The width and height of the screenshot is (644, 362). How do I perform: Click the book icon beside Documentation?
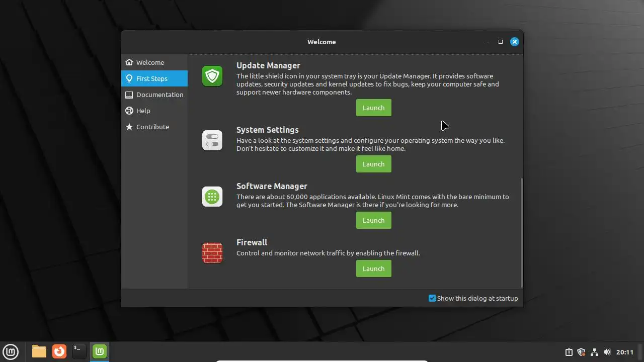[129, 95]
